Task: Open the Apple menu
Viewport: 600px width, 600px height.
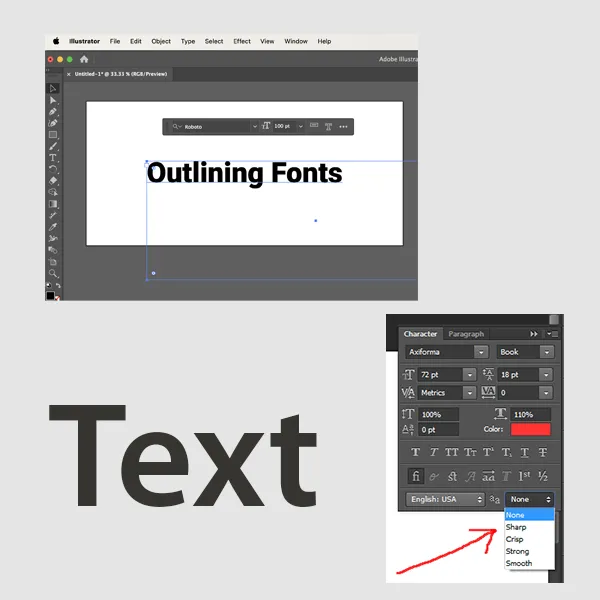Action: click(56, 41)
